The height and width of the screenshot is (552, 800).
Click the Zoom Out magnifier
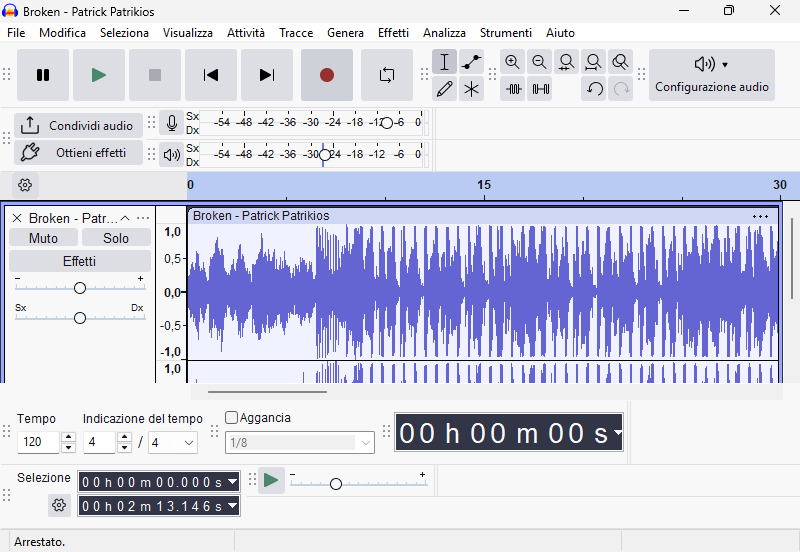point(539,62)
